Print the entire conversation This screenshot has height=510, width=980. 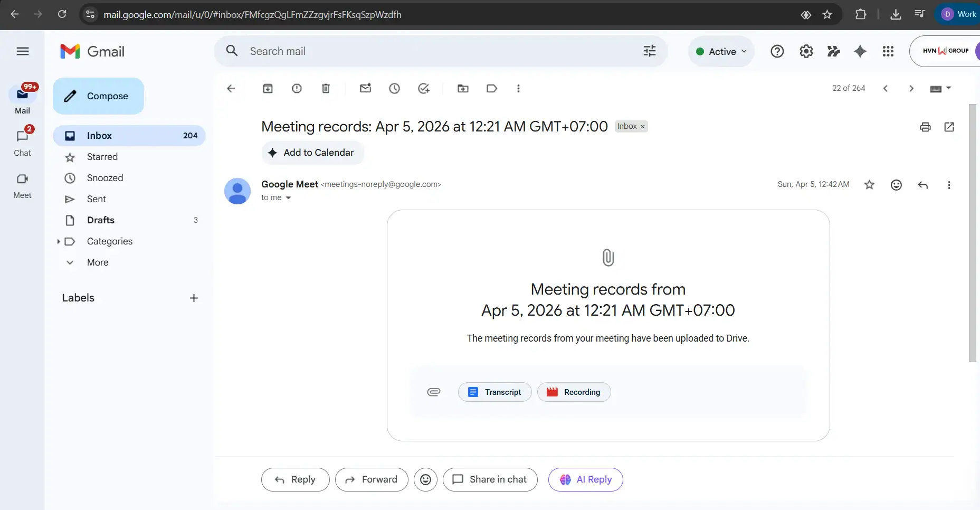[x=925, y=127]
